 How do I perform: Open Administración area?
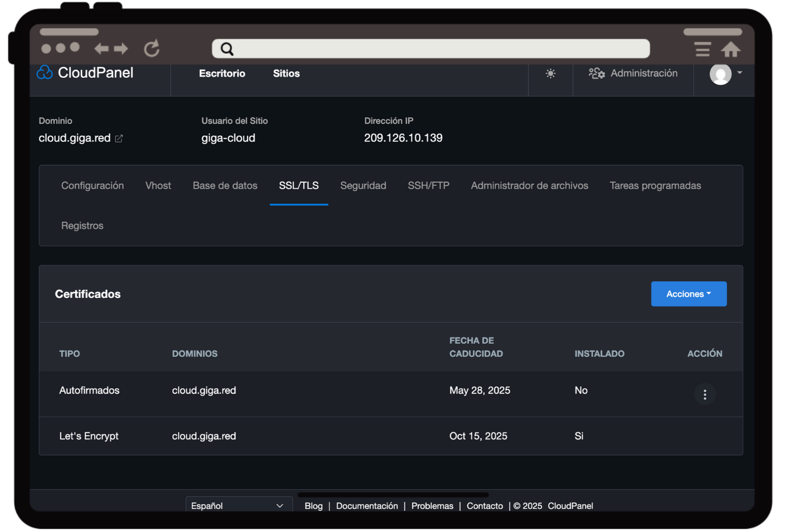pyautogui.click(x=633, y=73)
